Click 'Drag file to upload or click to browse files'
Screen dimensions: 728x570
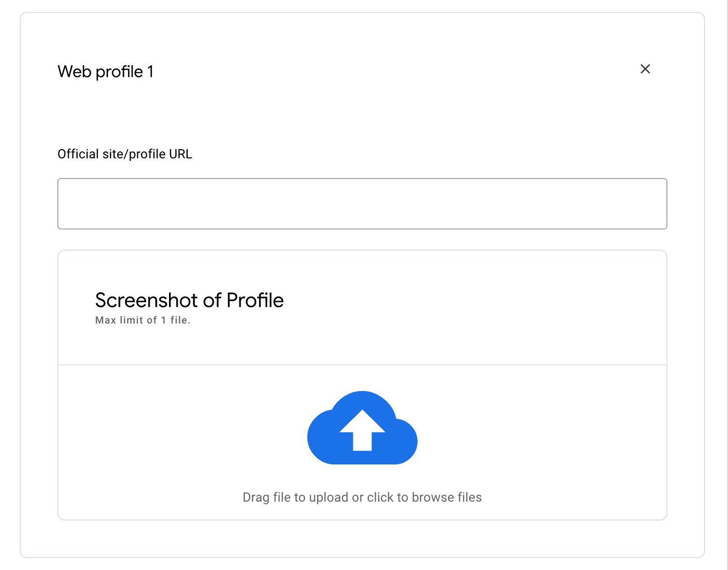[x=362, y=497]
